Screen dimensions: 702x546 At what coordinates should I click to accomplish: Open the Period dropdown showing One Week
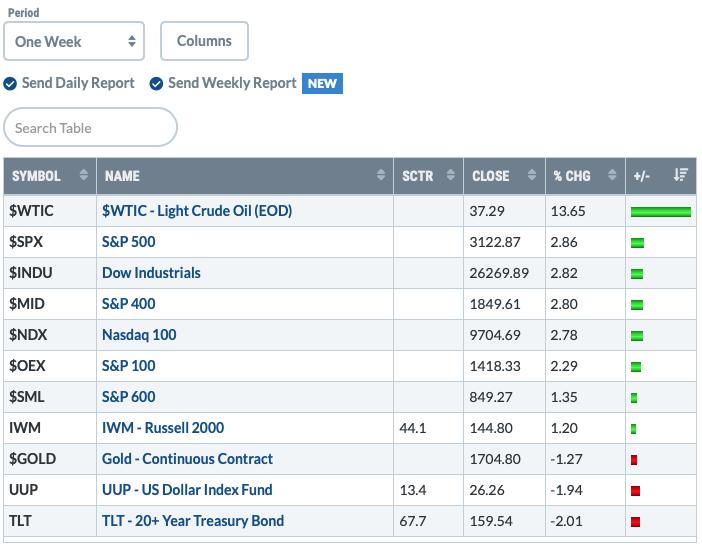(x=74, y=41)
